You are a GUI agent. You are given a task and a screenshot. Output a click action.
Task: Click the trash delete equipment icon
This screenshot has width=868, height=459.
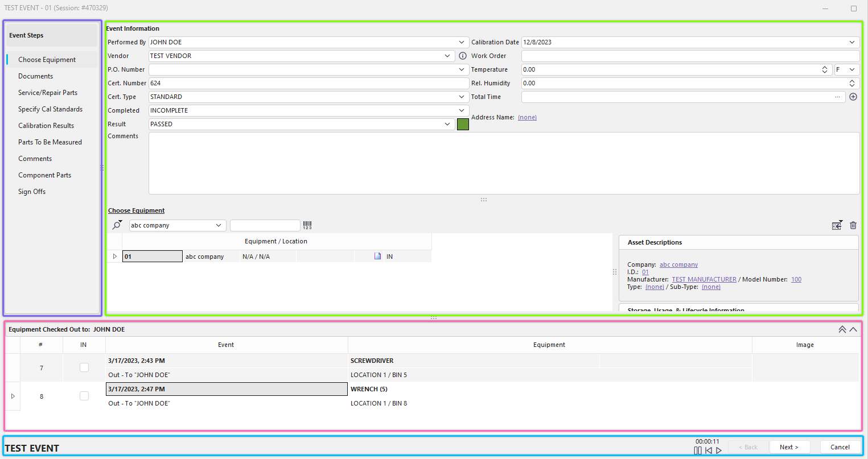click(853, 225)
